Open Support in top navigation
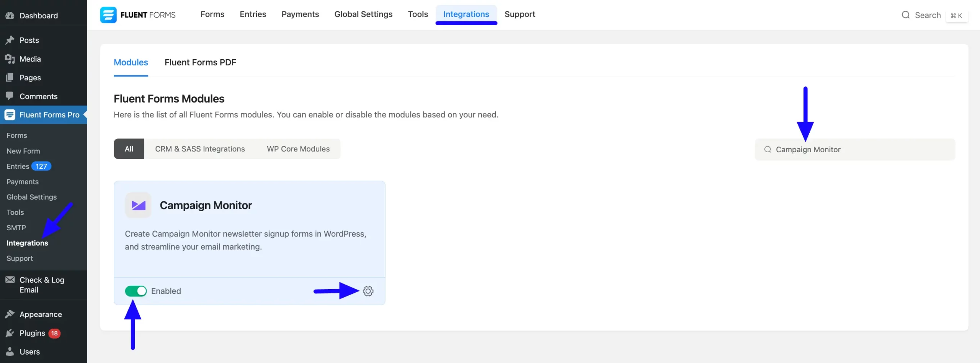The image size is (980, 363). click(x=520, y=15)
